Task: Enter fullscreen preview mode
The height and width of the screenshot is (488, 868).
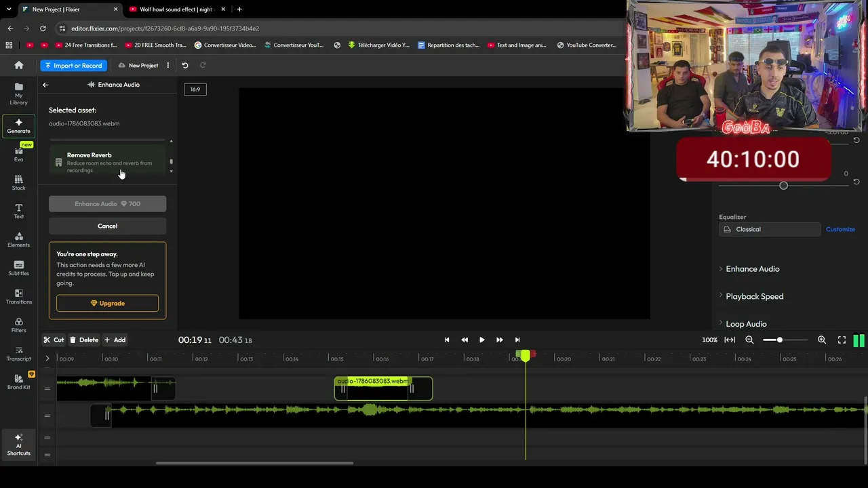Action: 842,340
